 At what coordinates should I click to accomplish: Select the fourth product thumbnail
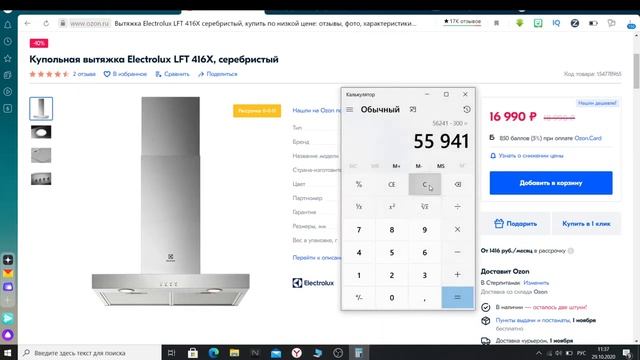coord(41,179)
